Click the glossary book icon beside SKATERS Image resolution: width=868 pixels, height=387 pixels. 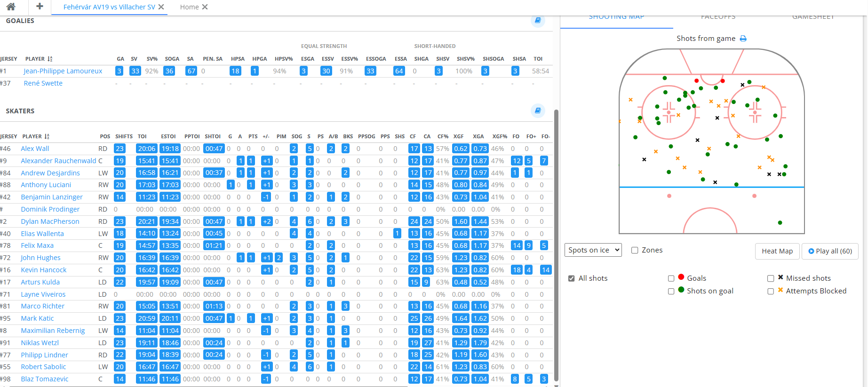point(538,111)
